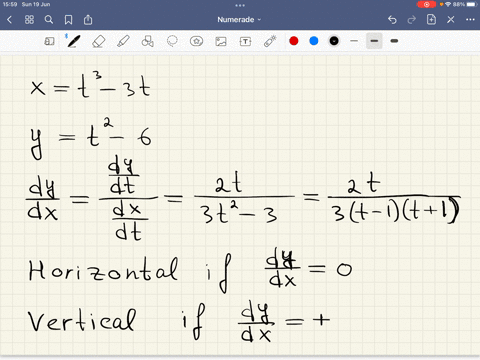Select the thickest stroke width
This screenshot has height=360, width=480.
point(394,41)
